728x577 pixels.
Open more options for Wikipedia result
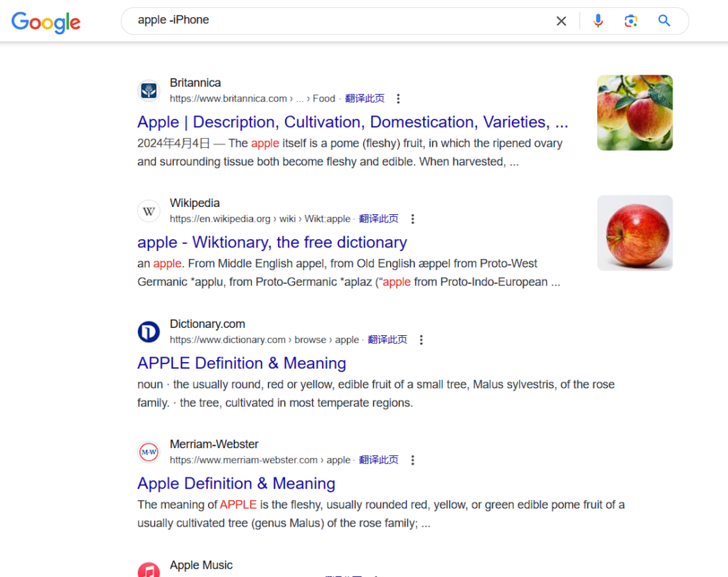pos(412,219)
